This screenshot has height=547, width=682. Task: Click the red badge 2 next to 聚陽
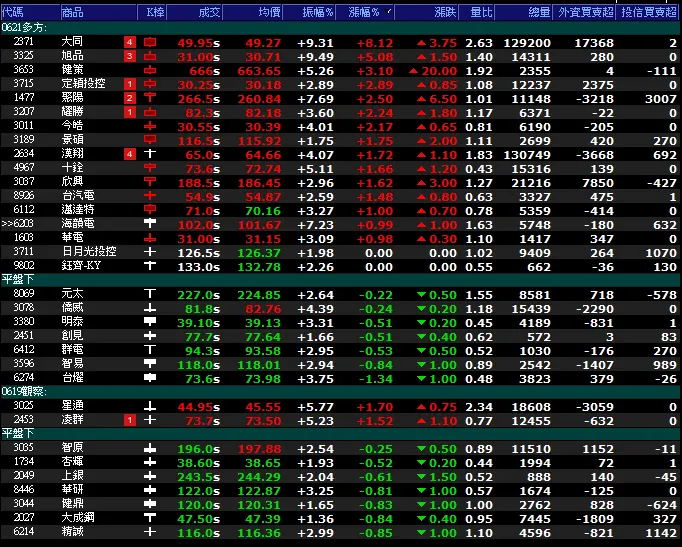(x=130, y=98)
